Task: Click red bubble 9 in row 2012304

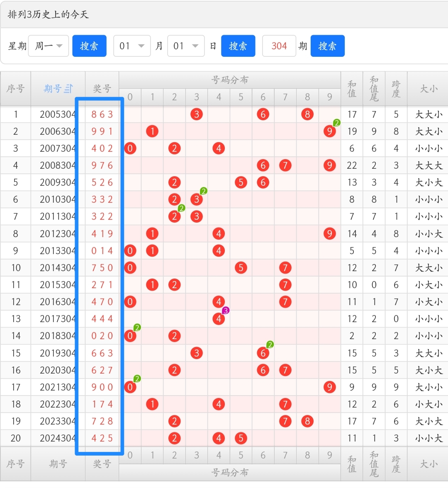Action: 329,233
